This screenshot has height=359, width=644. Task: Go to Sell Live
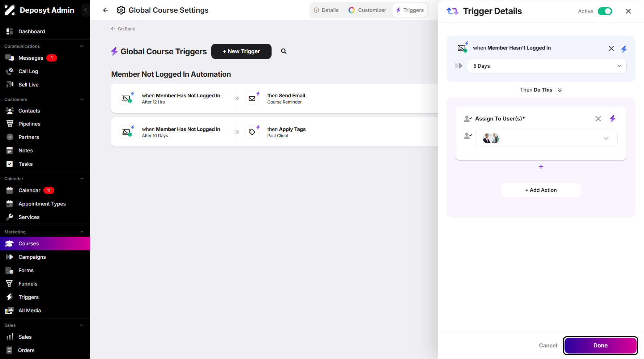click(x=45, y=85)
